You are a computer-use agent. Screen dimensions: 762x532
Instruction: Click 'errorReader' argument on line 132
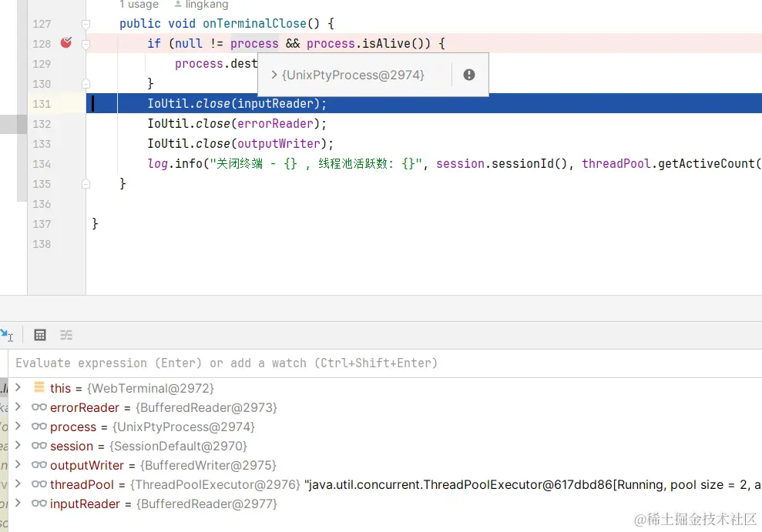pyautogui.click(x=275, y=124)
